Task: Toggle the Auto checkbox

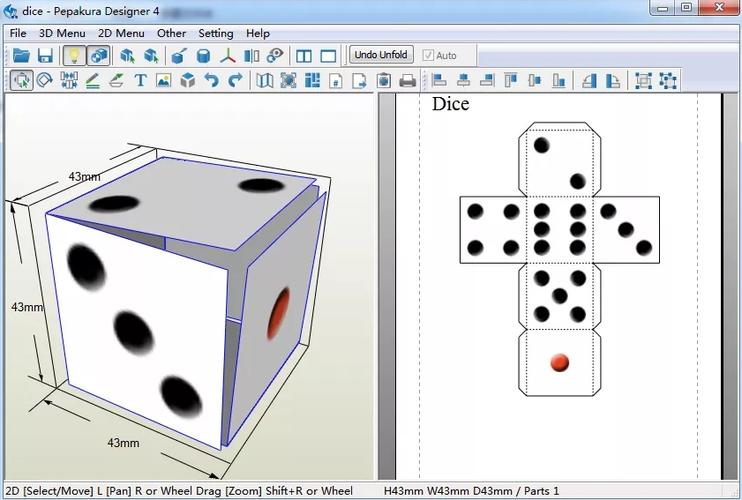Action: (428, 55)
